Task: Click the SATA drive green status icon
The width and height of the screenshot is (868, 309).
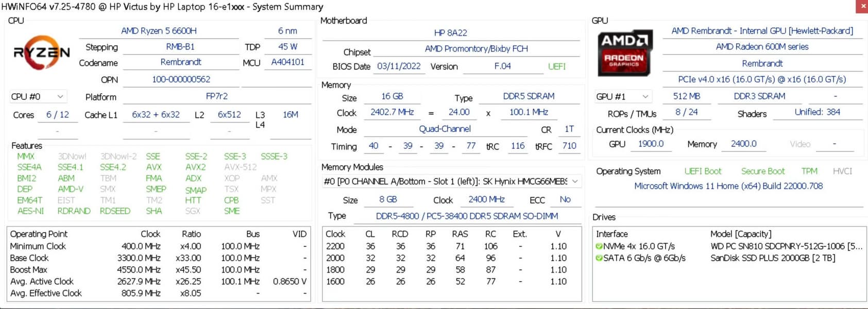Action: 599,258
